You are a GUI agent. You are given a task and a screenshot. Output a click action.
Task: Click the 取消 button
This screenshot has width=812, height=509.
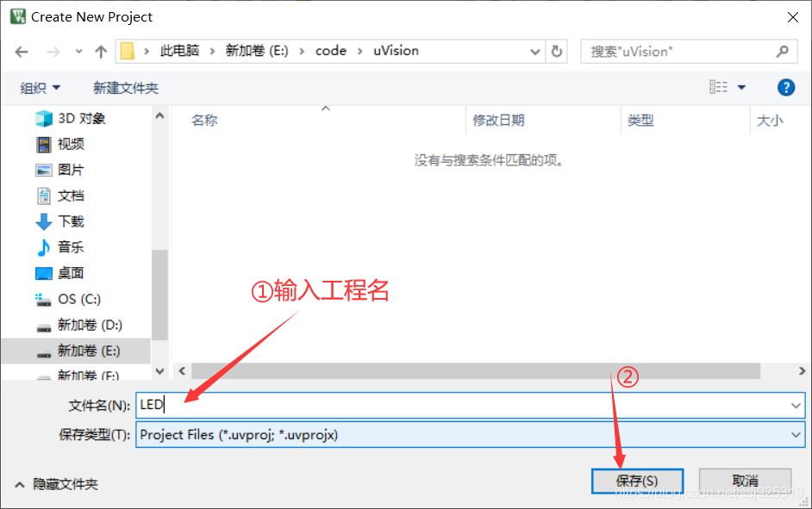pos(746,481)
